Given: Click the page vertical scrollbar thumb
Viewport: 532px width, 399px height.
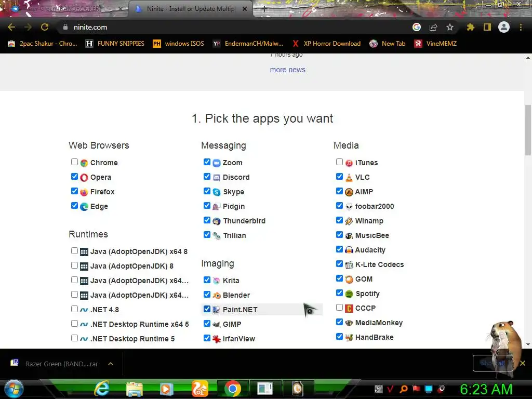Looking at the screenshot, I should point(528,129).
